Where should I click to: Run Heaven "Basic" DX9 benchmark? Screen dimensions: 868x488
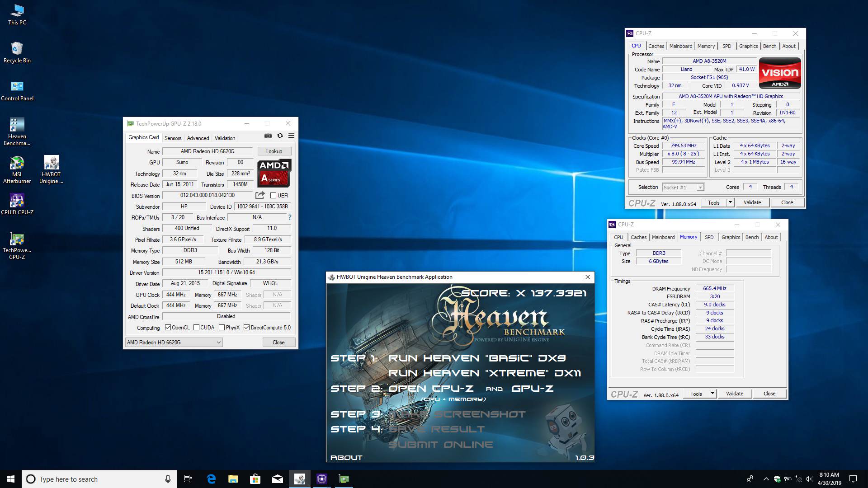click(x=477, y=358)
